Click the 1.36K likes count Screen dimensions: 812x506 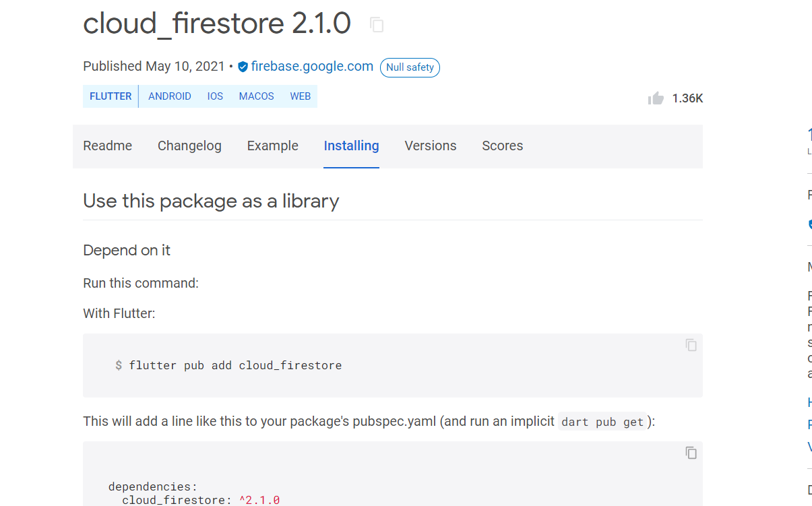pos(687,98)
